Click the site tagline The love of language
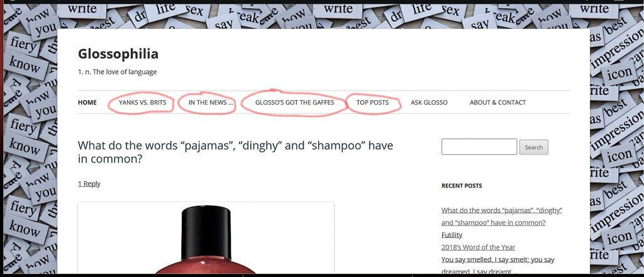644x277 pixels. [117, 72]
